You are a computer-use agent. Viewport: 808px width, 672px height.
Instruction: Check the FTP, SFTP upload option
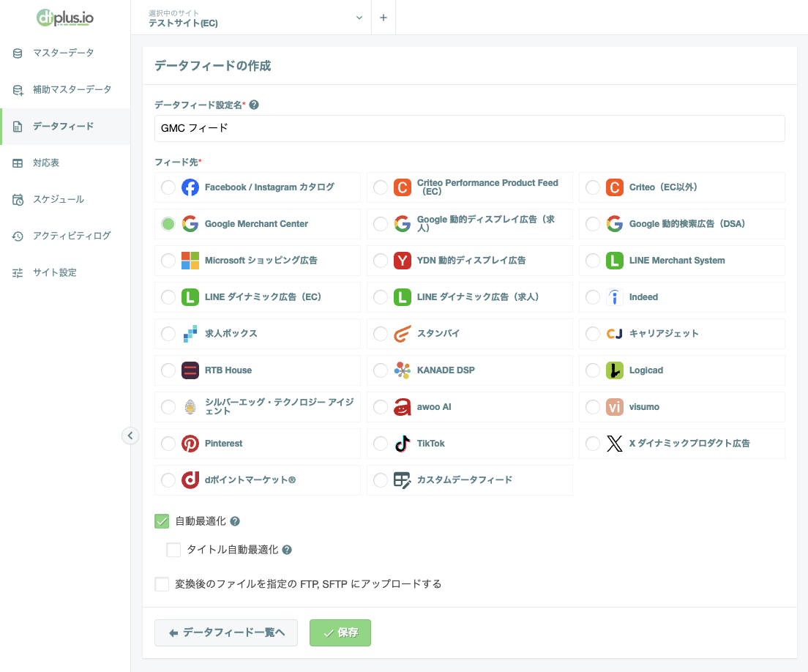162,584
